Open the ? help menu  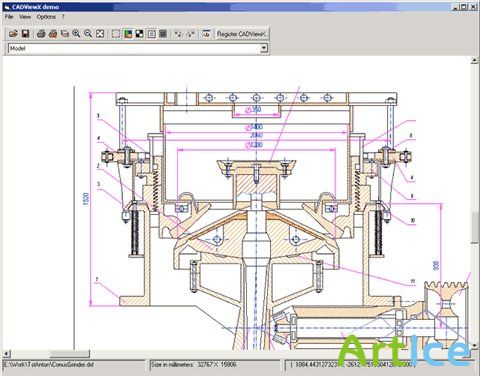pyautogui.click(x=63, y=17)
